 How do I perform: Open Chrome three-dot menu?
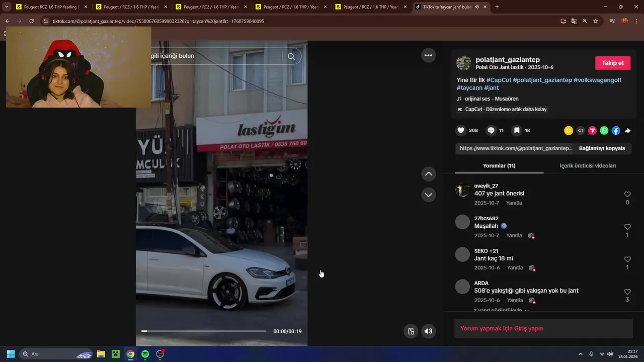[x=636, y=21]
